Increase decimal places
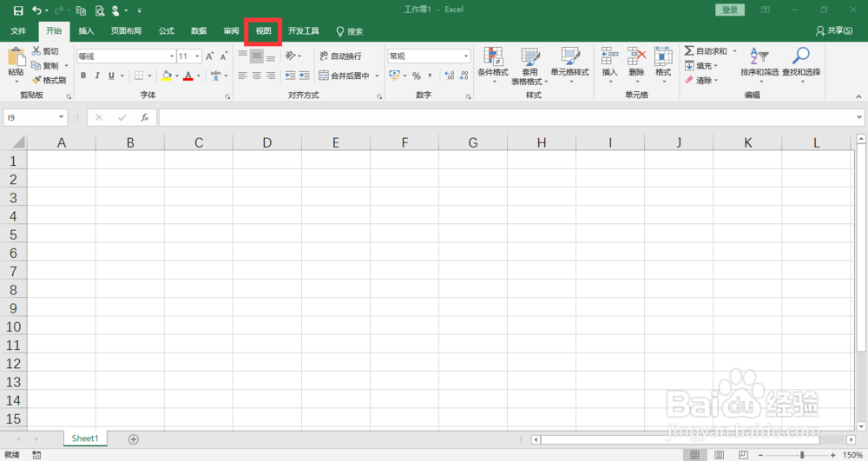Screen dimensions: 868x461 (x=450, y=76)
